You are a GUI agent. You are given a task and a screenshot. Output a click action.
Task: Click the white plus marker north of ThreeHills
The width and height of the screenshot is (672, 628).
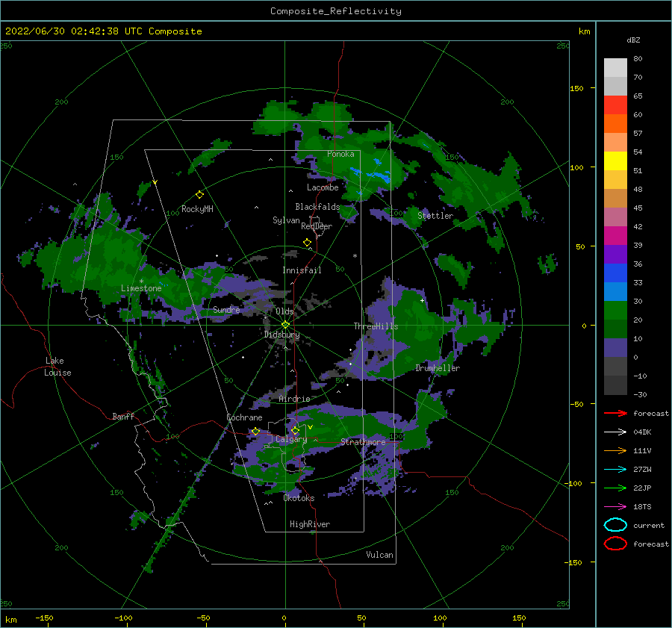(x=422, y=300)
